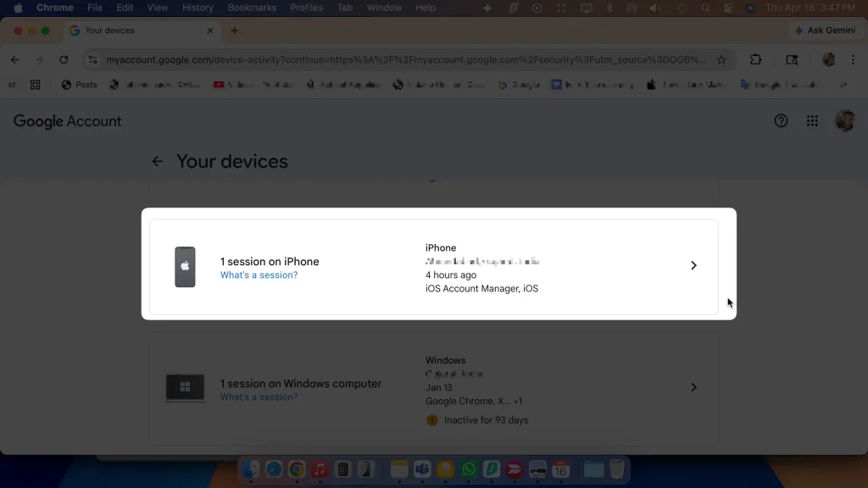Open Calendar from the Dock

[x=560, y=469]
